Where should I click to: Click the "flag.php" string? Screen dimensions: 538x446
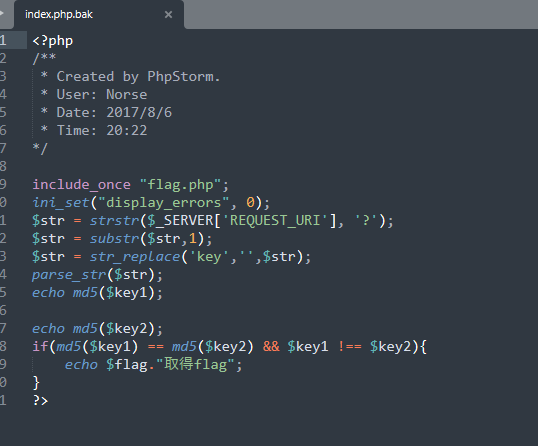[x=180, y=185]
